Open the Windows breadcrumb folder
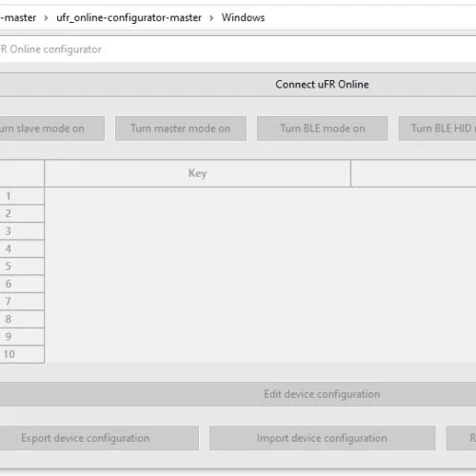The image size is (476, 476). click(x=243, y=17)
